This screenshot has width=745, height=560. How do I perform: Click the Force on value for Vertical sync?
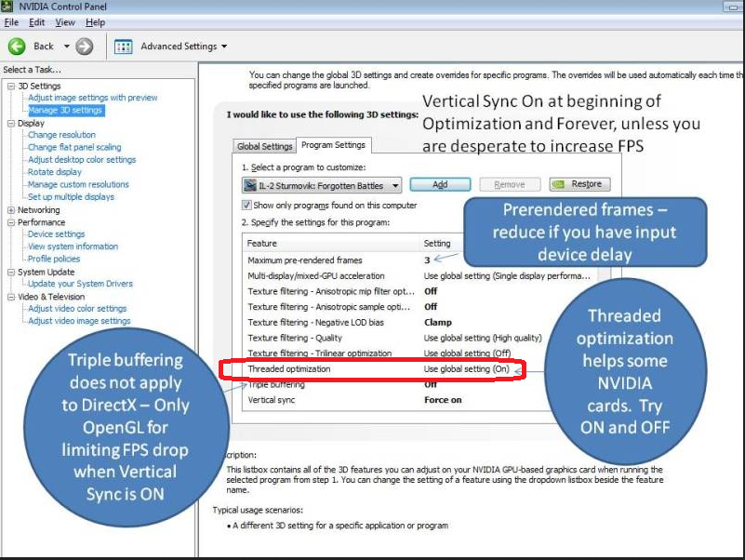click(443, 400)
